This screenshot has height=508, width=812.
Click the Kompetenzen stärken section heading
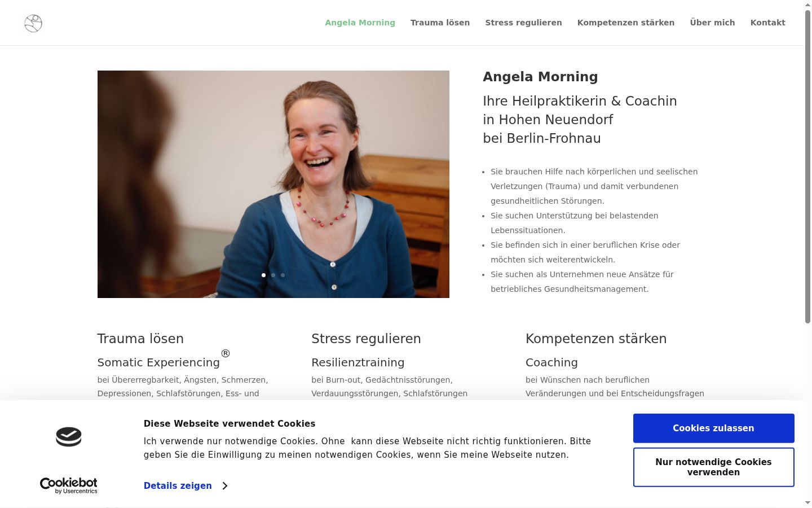[x=596, y=339]
